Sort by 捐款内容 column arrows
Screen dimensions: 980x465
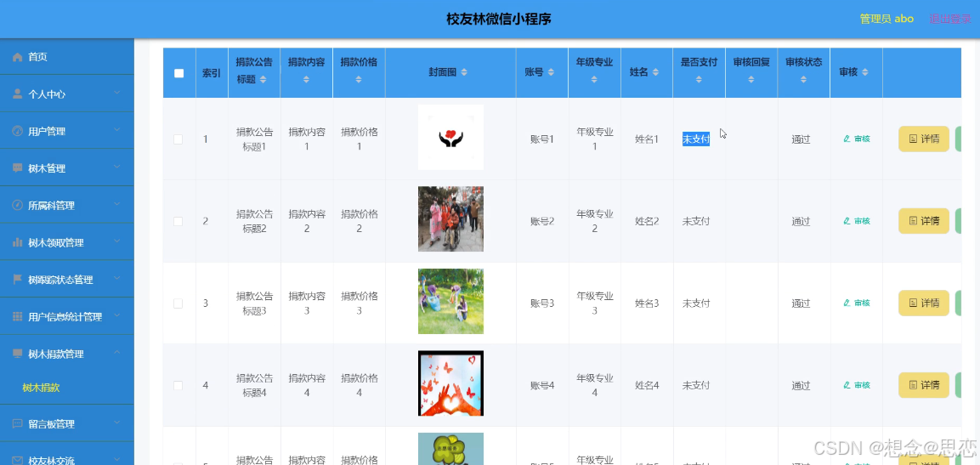(306, 79)
